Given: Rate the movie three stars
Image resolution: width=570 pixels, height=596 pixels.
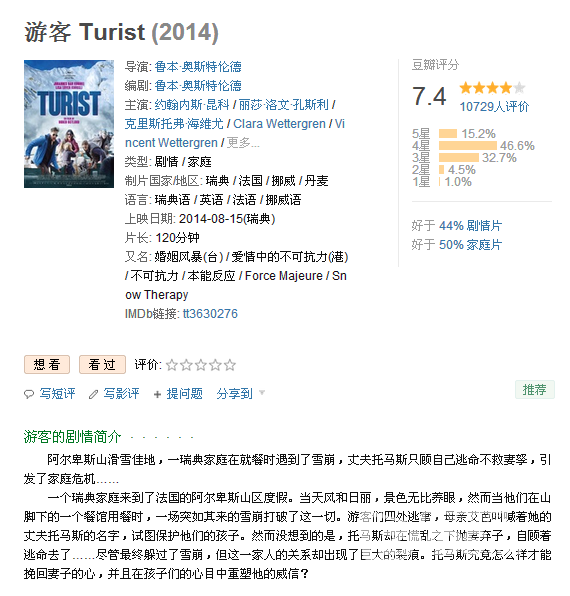Looking at the screenshot, I should [x=201, y=365].
